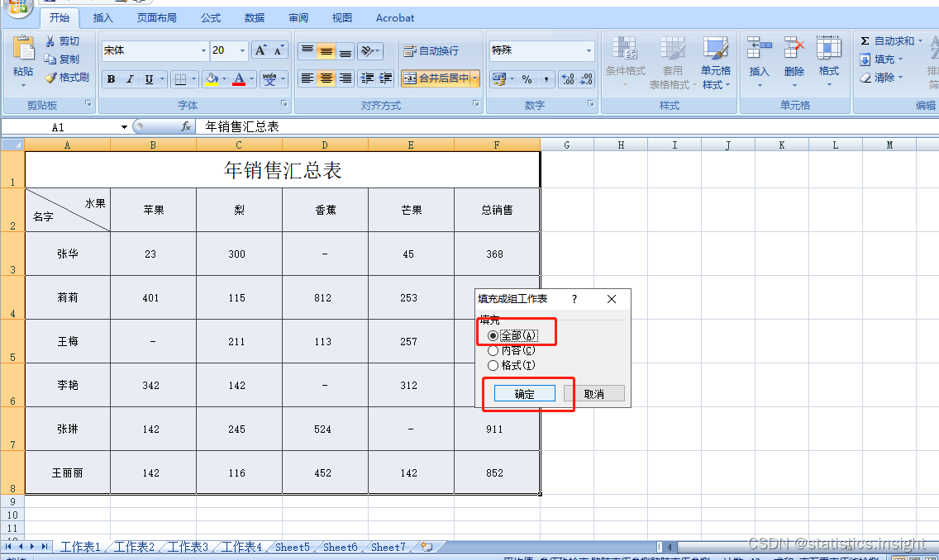This screenshot has width=939, height=560.
Task: Decrease font size with small A icon
Action: point(279,50)
